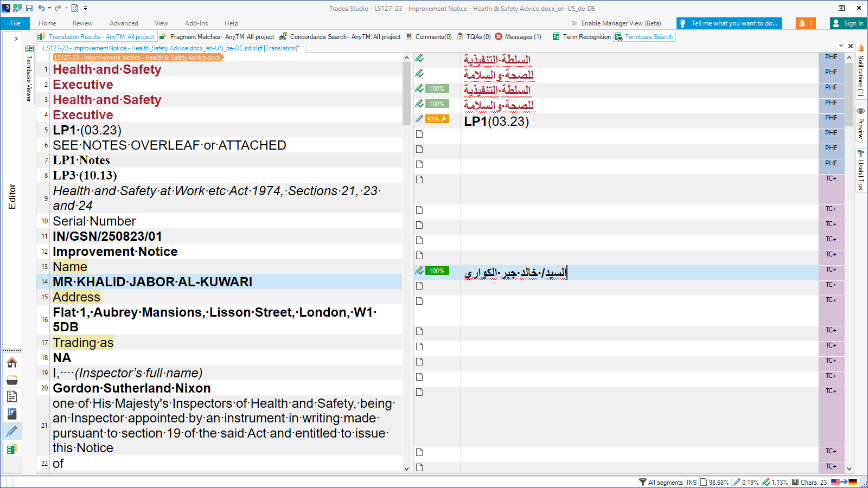Open the Projects view icon
The width and height of the screenshot is (868, 488).
(12, 380)
